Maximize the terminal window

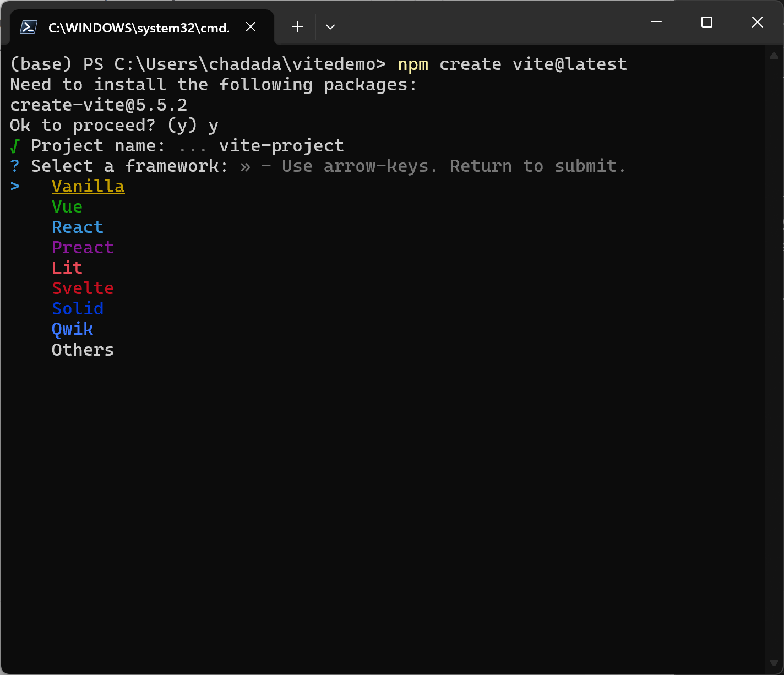(707, 22)
